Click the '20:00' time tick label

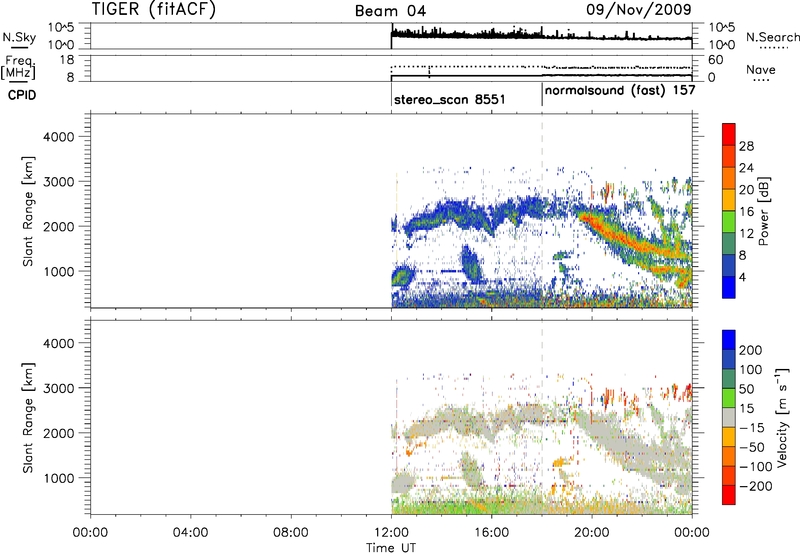coord(592,533)
